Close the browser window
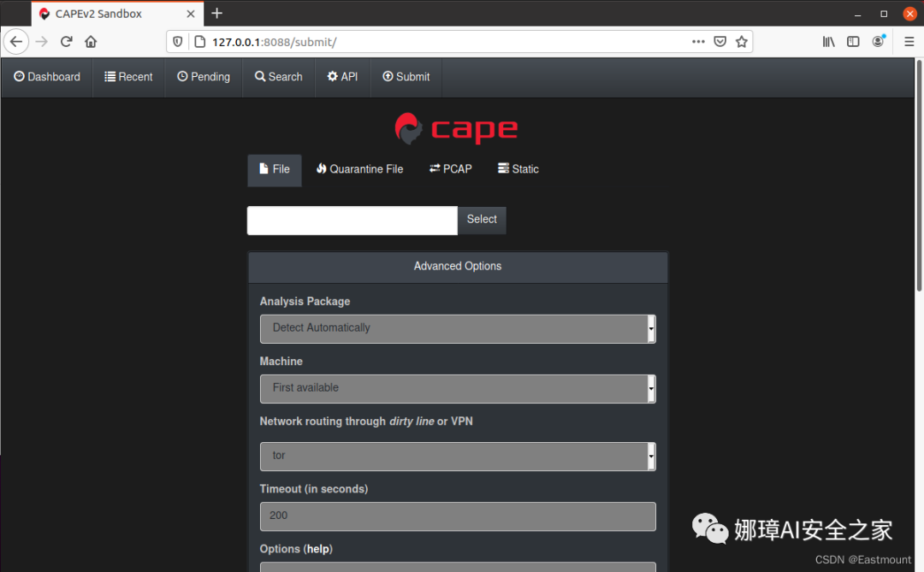 [x=909, y=14]
